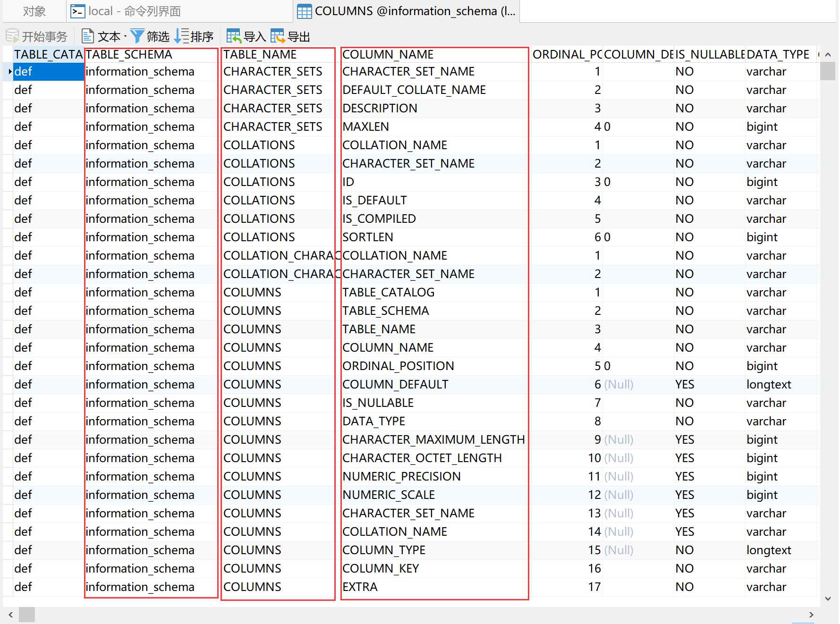Click the COLUMN_DEFAULT column header
Screen dimensions: 840x624
coord(638,54)
